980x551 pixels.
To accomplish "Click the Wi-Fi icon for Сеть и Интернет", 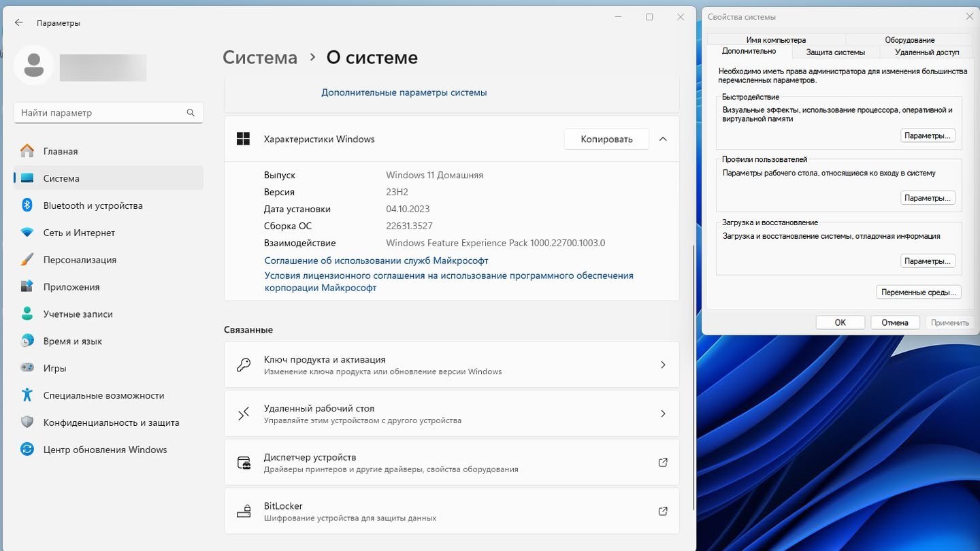I will (27, 233).
